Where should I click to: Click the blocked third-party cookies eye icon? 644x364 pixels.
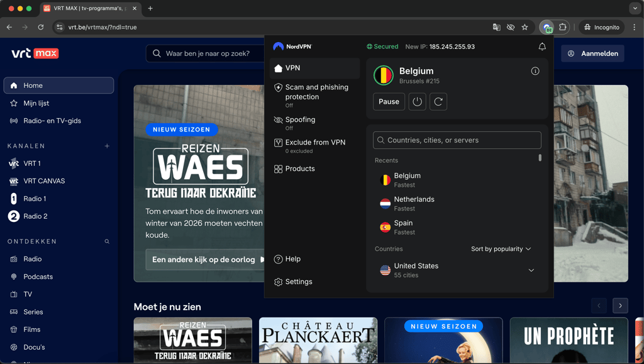511,27
